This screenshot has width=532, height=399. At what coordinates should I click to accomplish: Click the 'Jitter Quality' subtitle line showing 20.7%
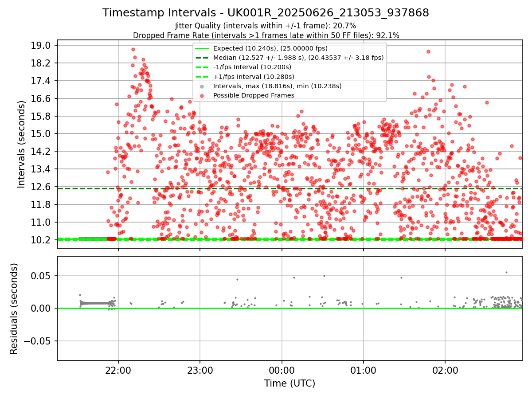[266, 26]
